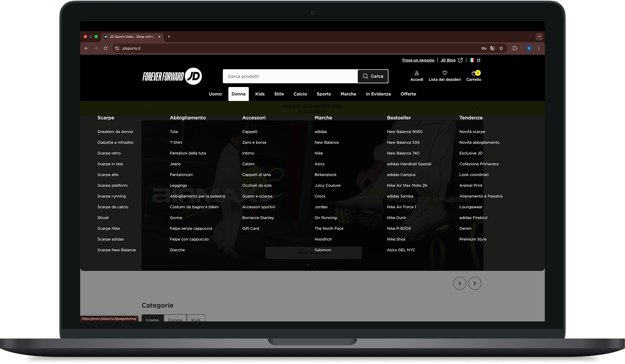The height and width of the screenshot is (364, 625).
Task: Click the search magnifier Cerca button
Action: click(x=372, y=76)
